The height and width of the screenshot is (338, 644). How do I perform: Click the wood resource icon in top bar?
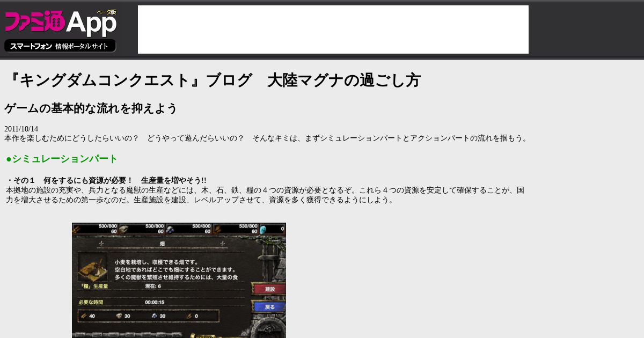coord(77,229)
